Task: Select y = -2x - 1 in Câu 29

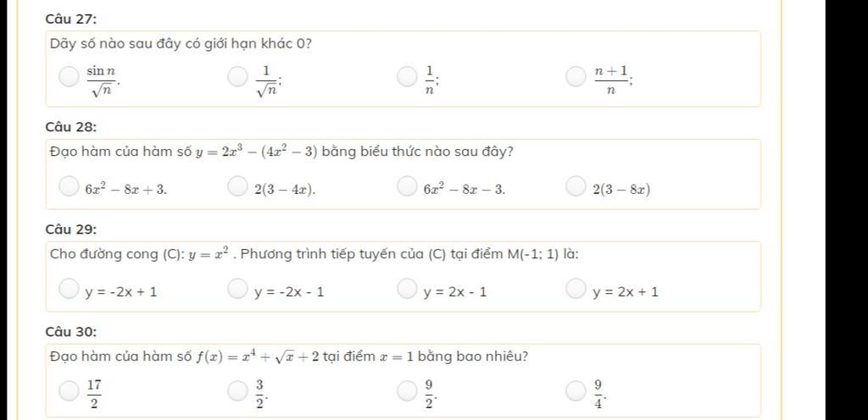Action: point(238,290)
